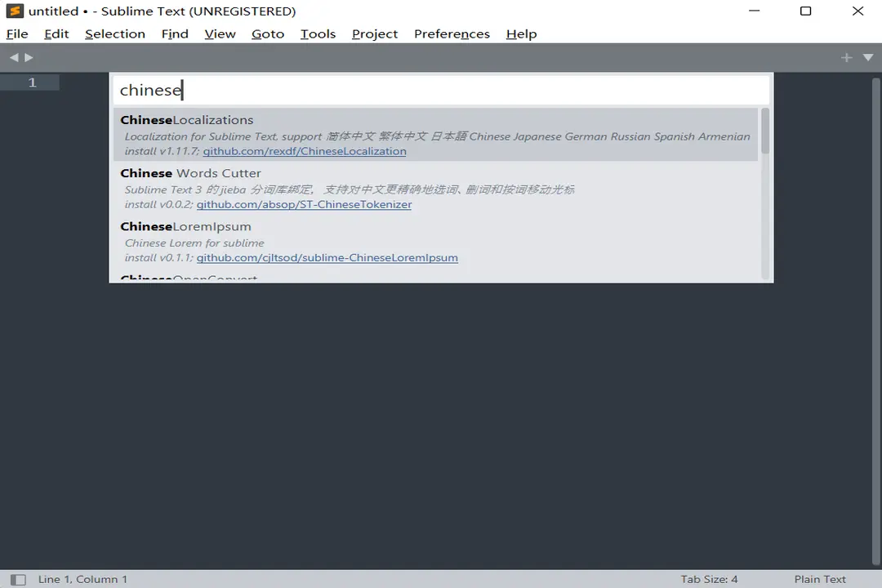This screenshot has height=588, width=882.
Task: Open the File menu
Action: click(17, 33)
